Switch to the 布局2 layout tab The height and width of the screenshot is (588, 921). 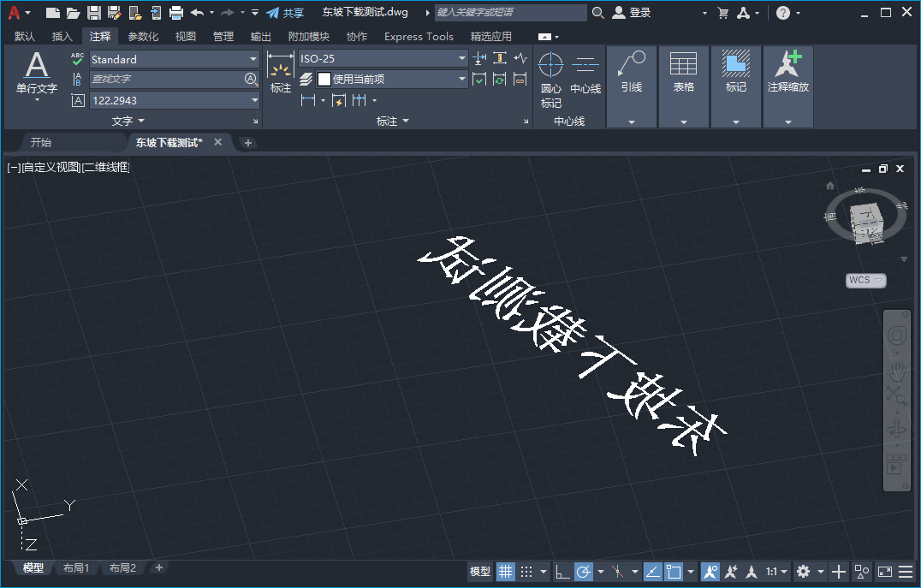click(x=122, y=568)
